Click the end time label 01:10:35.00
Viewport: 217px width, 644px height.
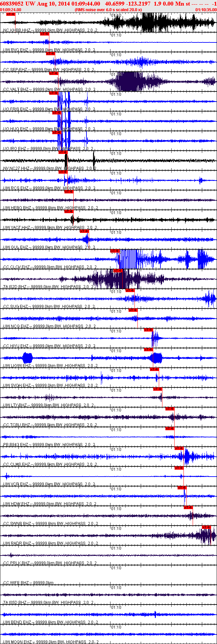[x=206, y=10]
